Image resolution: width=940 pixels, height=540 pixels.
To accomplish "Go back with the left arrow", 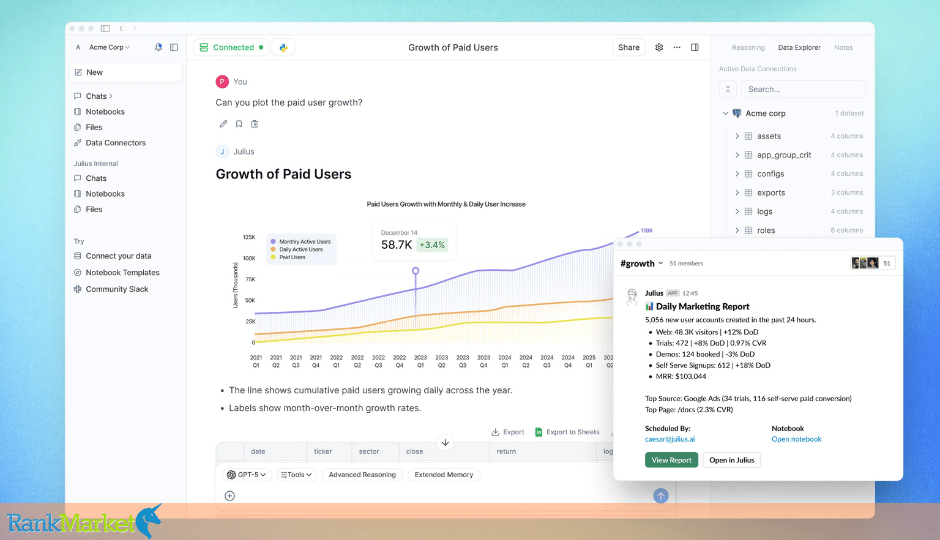I will pyautogui.click(x=121, y=28).
